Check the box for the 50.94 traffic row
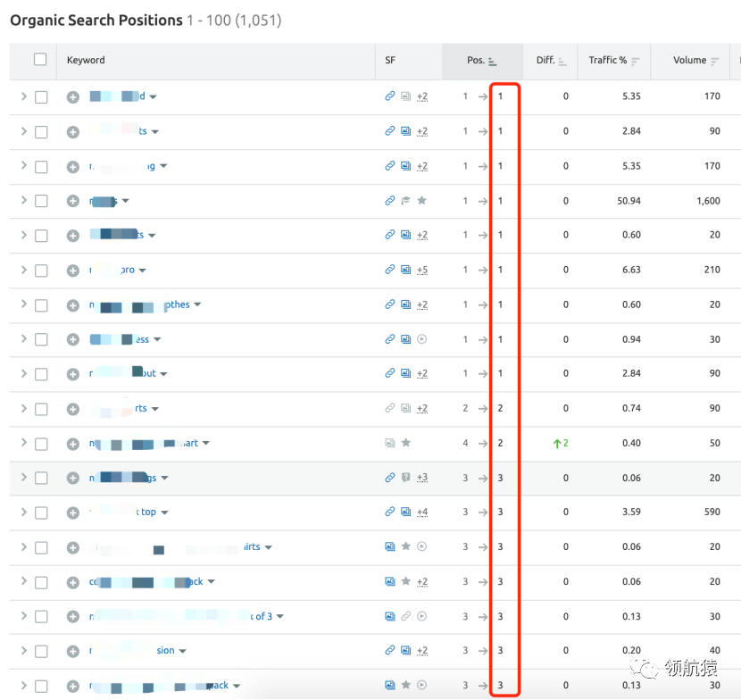 pyautogui.click(x=41, y=201)
